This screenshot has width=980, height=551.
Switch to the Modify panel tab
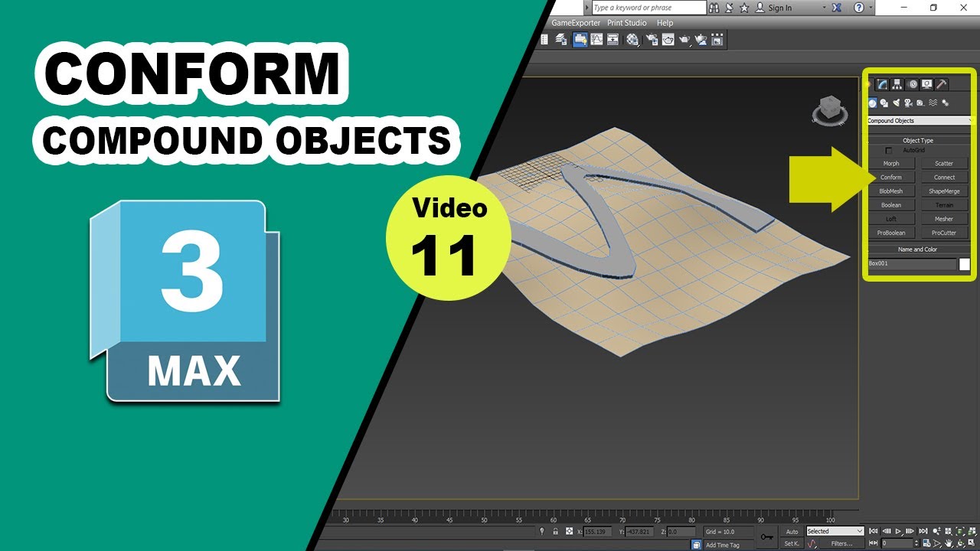882,84
